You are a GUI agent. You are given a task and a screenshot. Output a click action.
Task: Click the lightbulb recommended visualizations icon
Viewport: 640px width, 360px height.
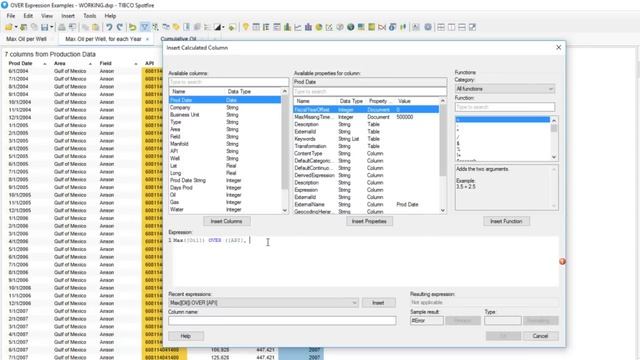[245, 27]
